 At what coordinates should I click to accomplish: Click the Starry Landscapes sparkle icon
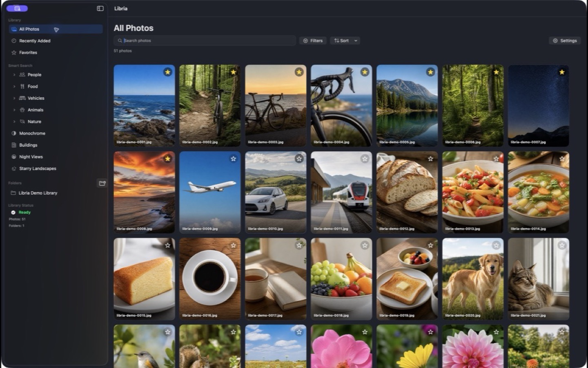coord(14,168)
